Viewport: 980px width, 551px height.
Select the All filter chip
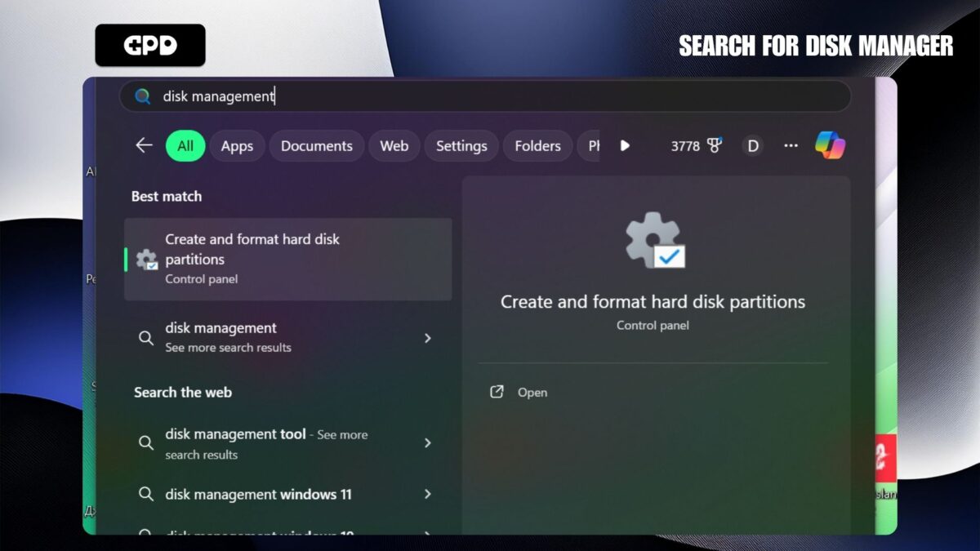tap(185, 145)
